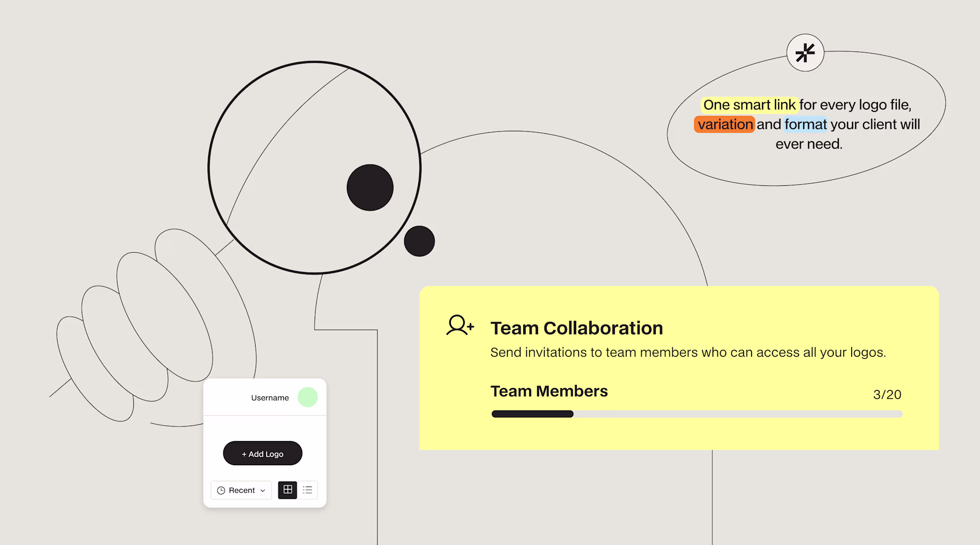Click the clock icon next to Recent
Image resolution: width=980 pixels, height=545 pixels.
(221, 490)
